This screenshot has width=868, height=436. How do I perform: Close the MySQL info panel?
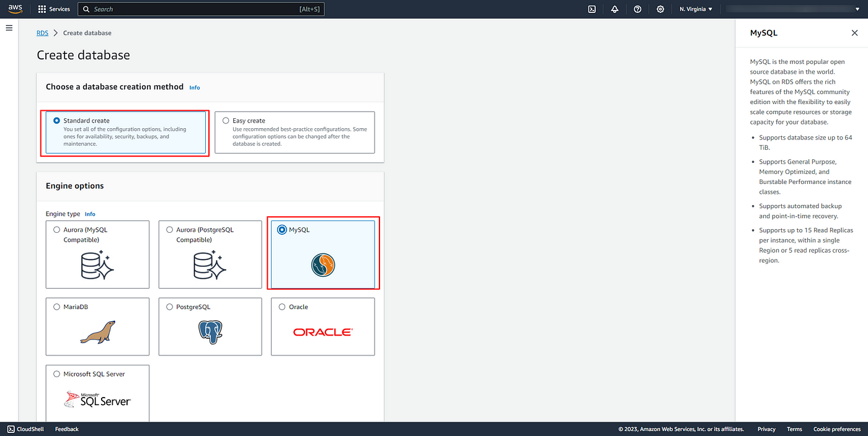(x=854, y=33)
